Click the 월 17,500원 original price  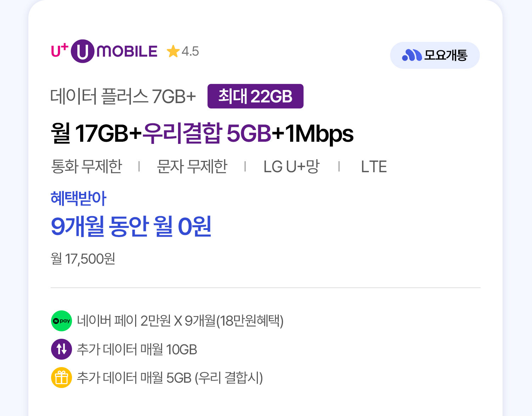click(83, 259)
